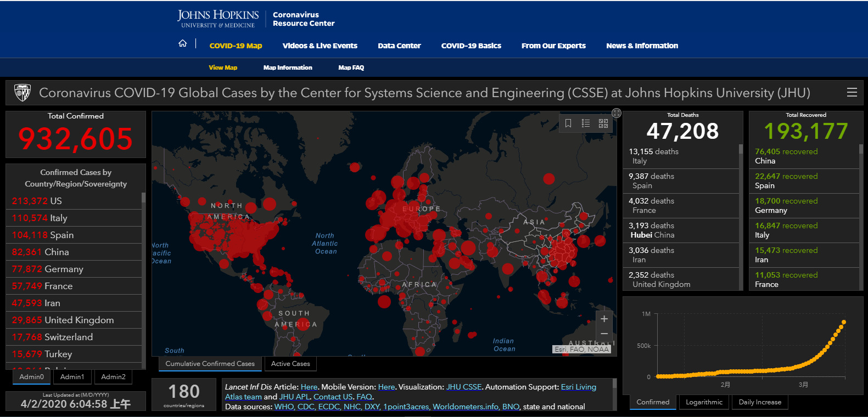Click the 3,036 deaths Iran entry
The height and width of the screenshot is (417, 868).
(681, 255)
